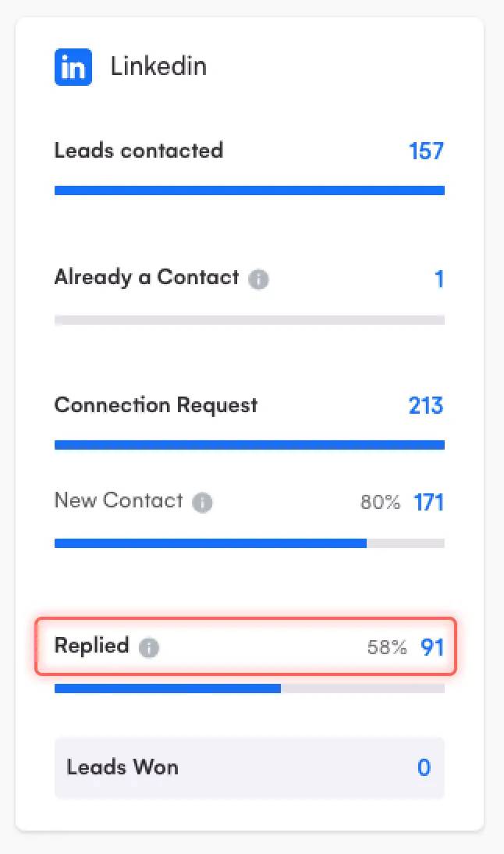Open details for Leads contacted count 157
Viewport: 504px width, 854px height.
[426, 151]
